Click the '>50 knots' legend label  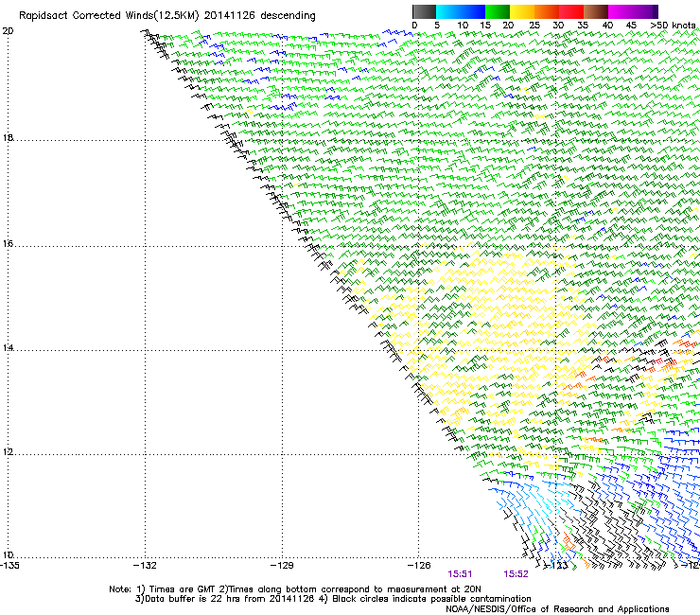coord(674,26)
